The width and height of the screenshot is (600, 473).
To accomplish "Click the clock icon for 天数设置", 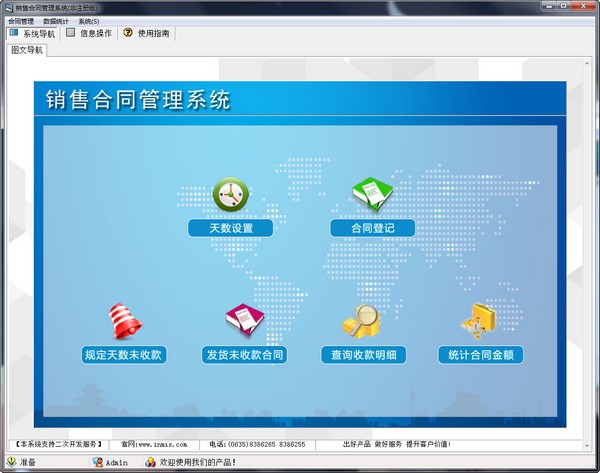I will (230, 194).
